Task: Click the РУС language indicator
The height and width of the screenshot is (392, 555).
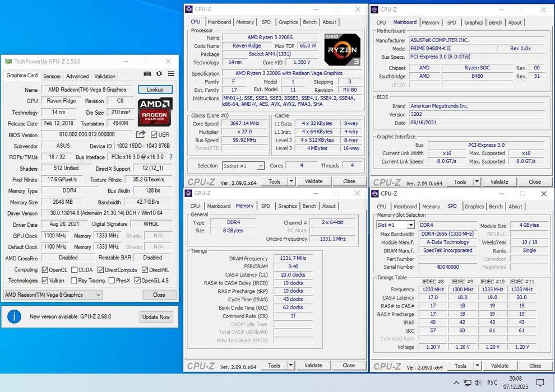Action: click(492, 383)
